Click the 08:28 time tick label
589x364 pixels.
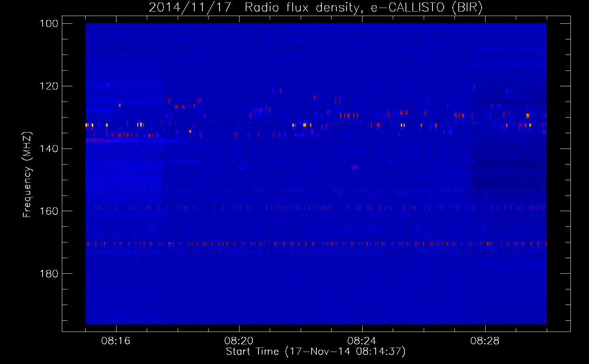click(485, 341)
